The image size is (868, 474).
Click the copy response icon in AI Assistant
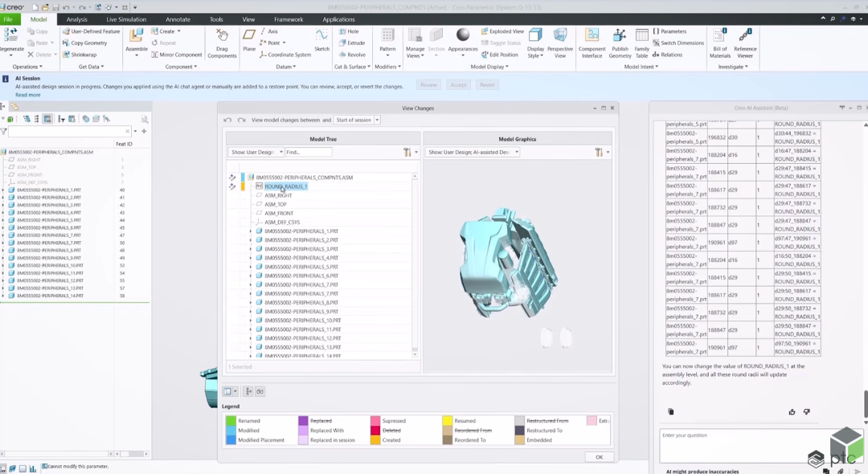click(670, 411)
